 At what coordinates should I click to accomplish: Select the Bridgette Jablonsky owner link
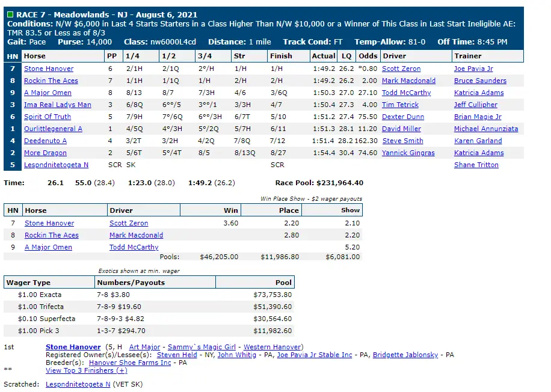[405, 355]
